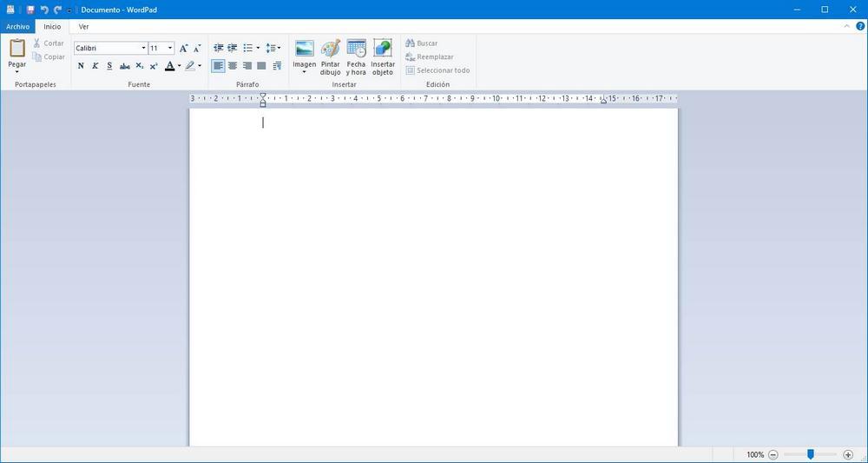Click Pintar dibujo palette icon

coord(331,48)
